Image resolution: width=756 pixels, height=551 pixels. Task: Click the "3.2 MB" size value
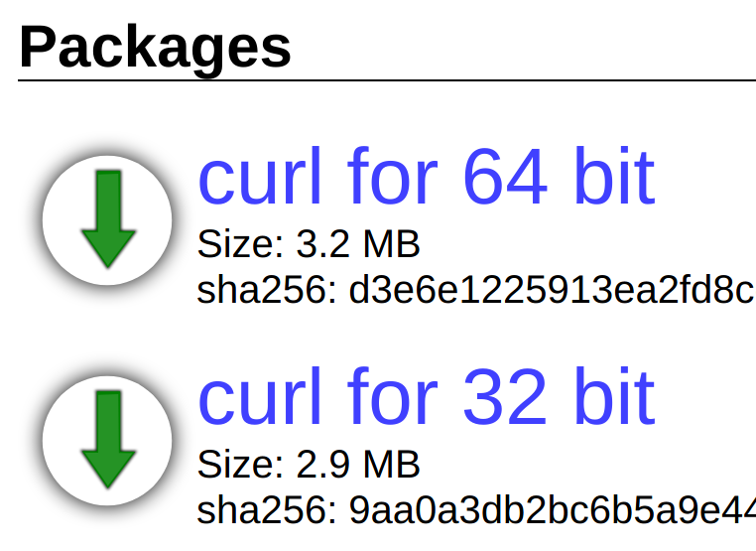[x=358, y=243]
